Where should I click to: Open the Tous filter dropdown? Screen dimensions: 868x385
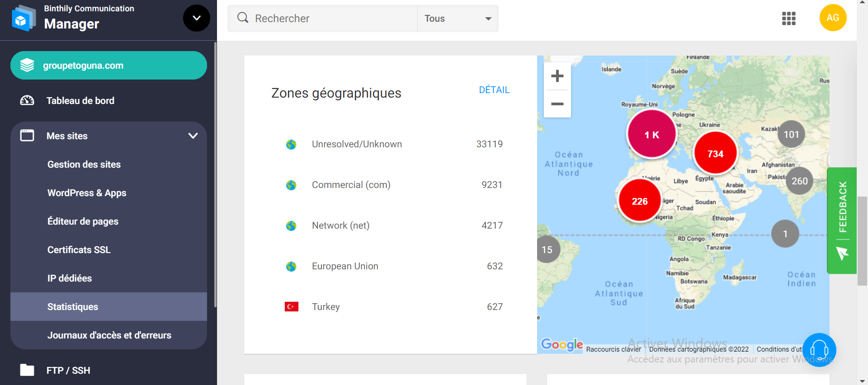click(x=458, y=19)
